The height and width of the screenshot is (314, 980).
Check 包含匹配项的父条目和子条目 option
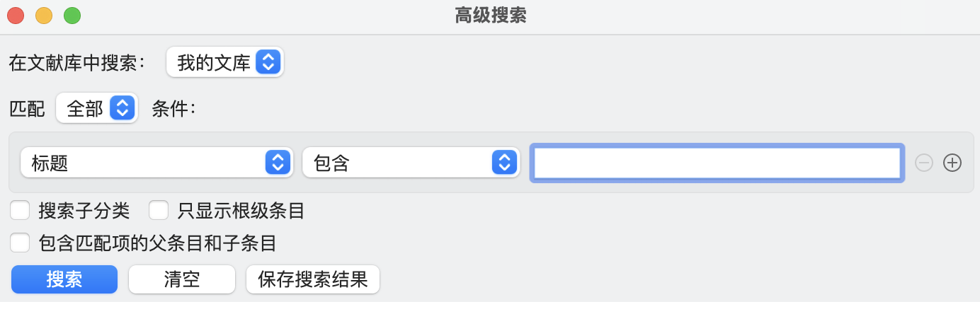(20, 243)
